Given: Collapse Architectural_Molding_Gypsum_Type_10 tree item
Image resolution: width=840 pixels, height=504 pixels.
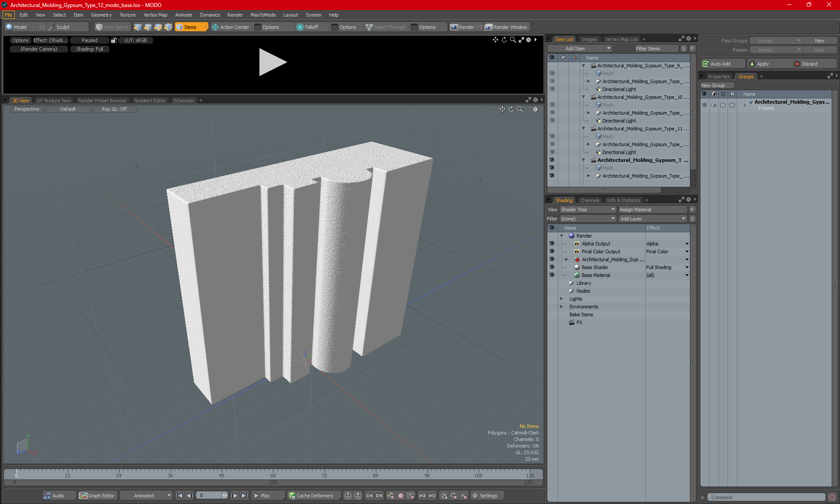Looking at the screenshot, I should 583,97.
